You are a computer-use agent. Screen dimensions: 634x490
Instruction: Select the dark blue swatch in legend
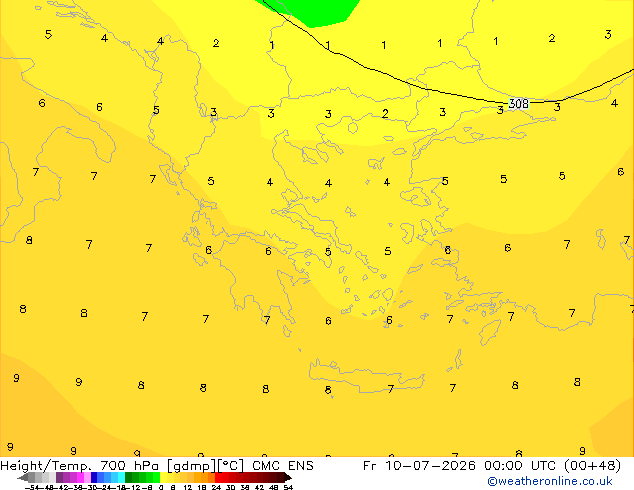pos(94,478)
